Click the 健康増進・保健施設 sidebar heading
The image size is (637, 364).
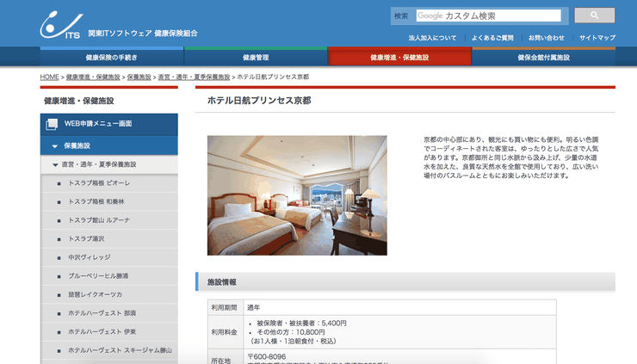click(79, 101)
